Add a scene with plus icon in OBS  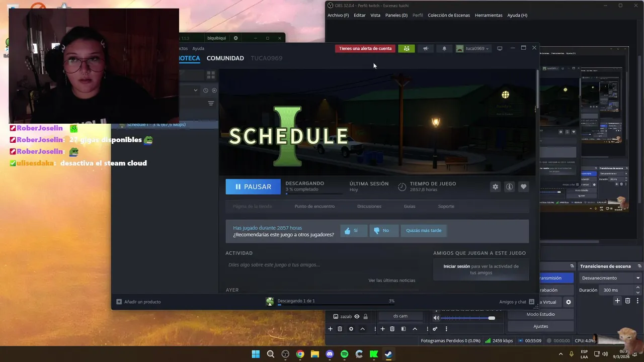[331, 329]
